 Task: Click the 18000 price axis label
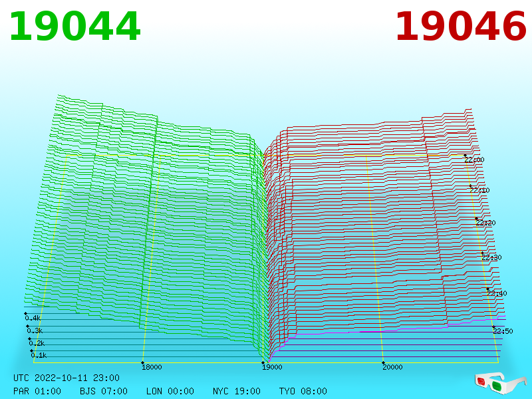[152, 367]
